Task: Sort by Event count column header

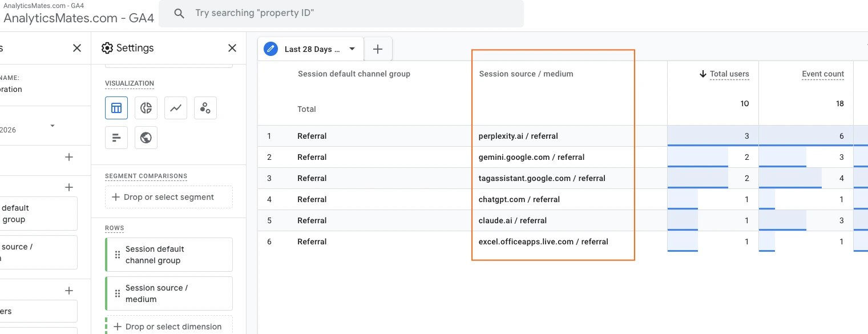Action: [823, 74]
